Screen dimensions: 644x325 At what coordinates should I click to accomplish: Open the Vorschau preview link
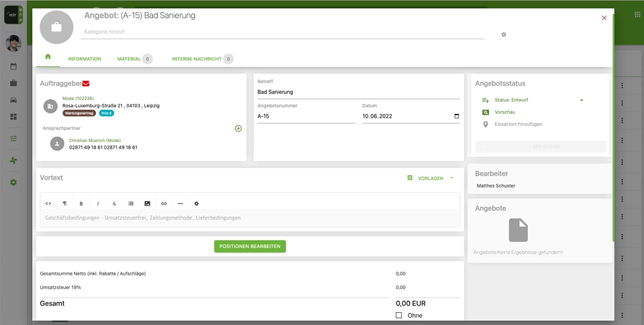click(504, 112)
